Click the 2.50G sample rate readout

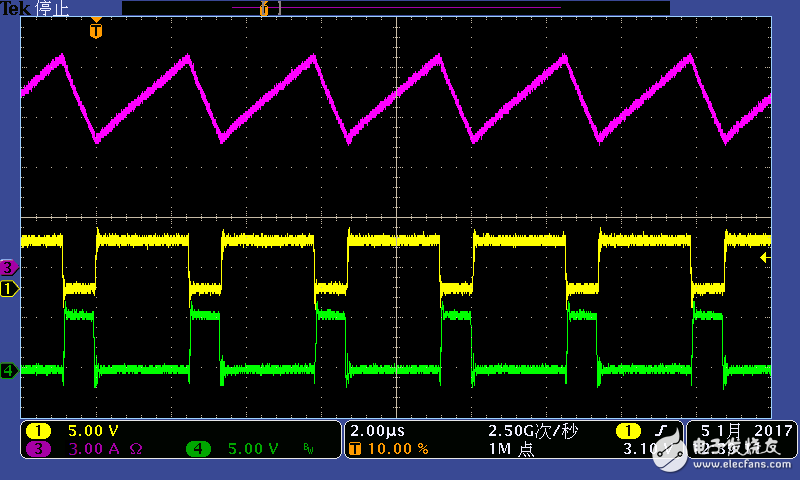pos(528,430)
